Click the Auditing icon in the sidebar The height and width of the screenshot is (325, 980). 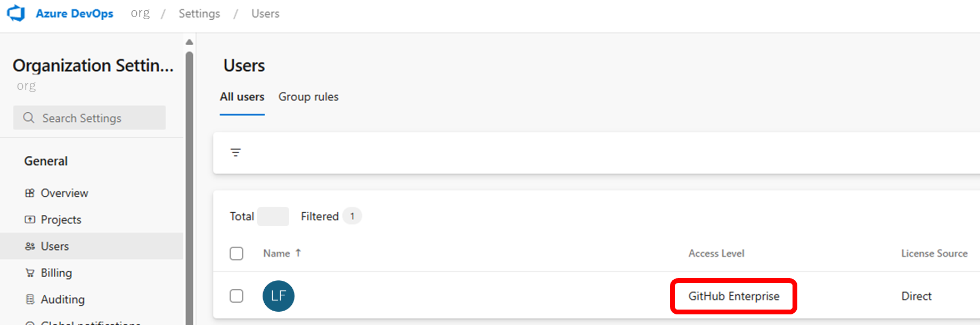(30, 299)
